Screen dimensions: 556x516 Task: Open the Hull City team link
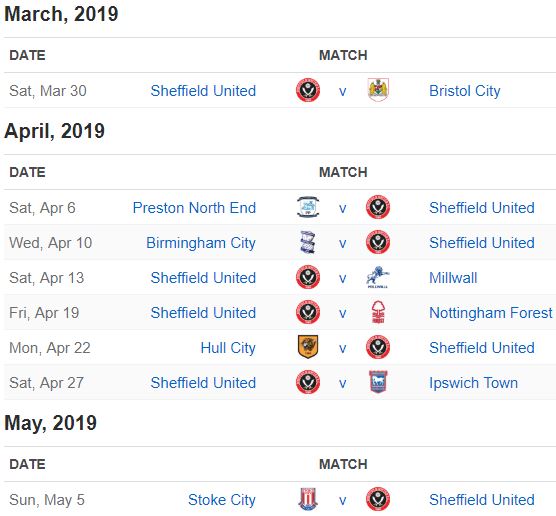pos(228,348)
